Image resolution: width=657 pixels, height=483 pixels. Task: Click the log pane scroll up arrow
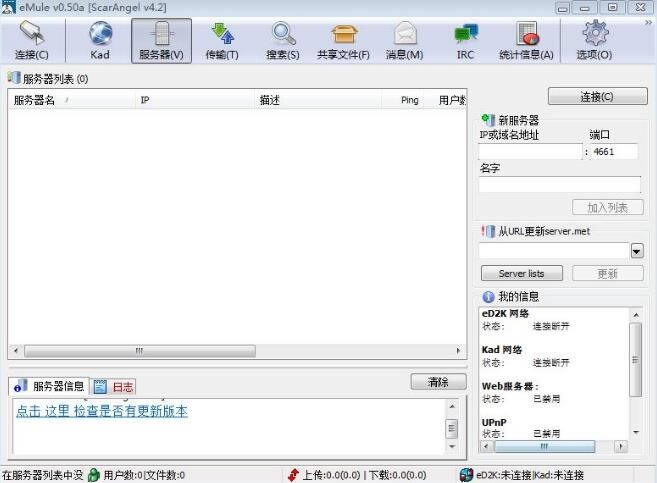click(452, 406)
